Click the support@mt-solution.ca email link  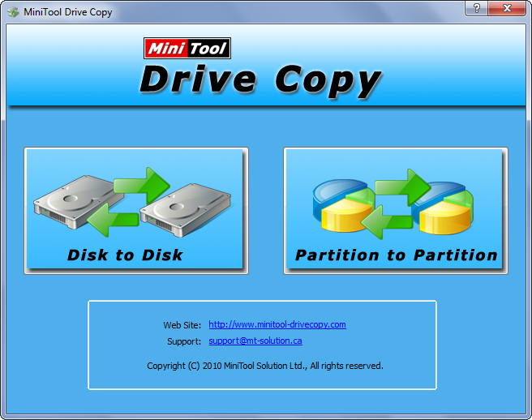(x=255, y=341)
